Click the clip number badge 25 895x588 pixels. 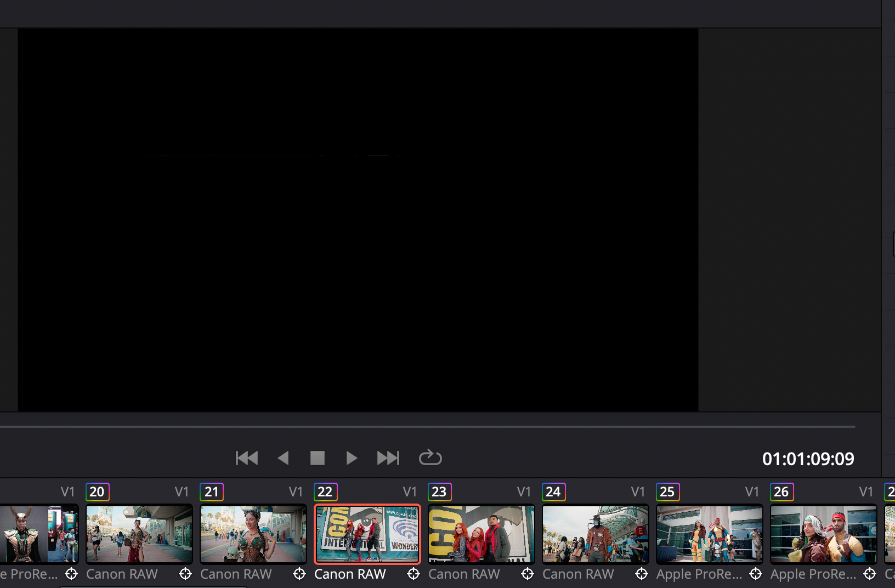668,492
